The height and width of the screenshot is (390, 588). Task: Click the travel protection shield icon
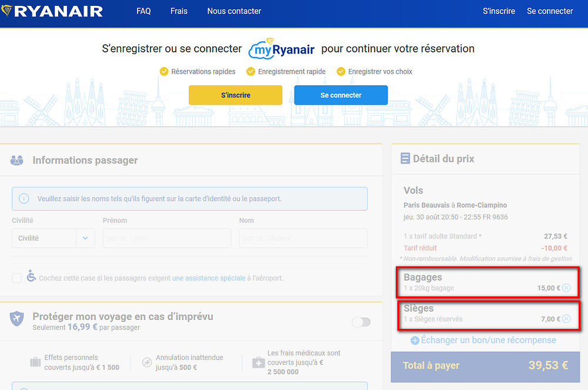pos(17,319)
